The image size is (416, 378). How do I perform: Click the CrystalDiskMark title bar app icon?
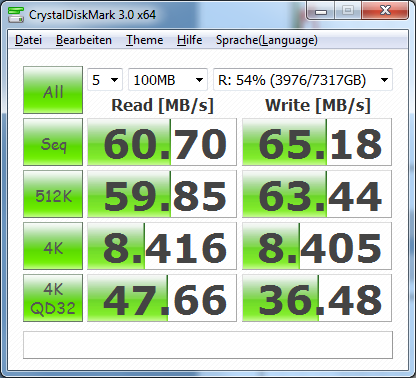coord(16,14)
